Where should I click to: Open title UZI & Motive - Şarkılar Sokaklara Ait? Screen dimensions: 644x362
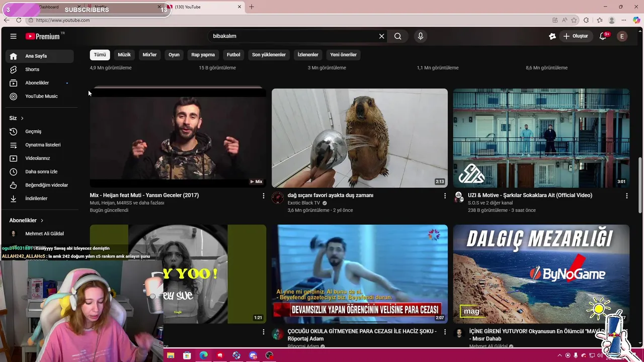click(x=530, y=195)
